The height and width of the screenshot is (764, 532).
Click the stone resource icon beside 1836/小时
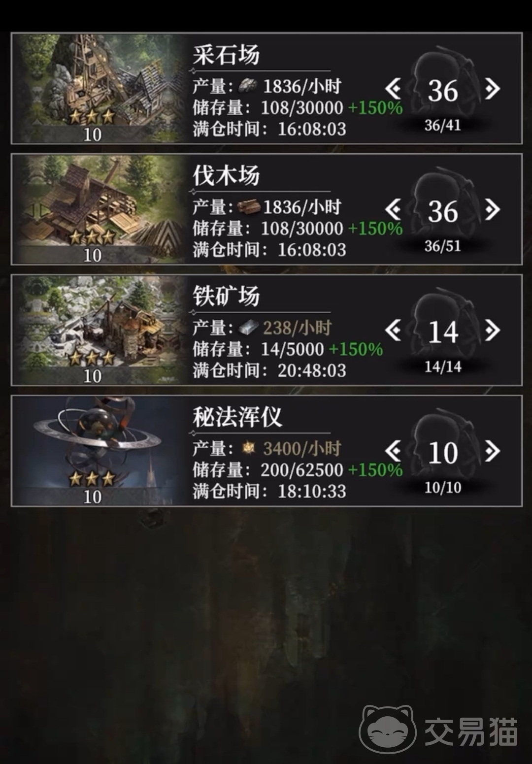click(248, 86)
